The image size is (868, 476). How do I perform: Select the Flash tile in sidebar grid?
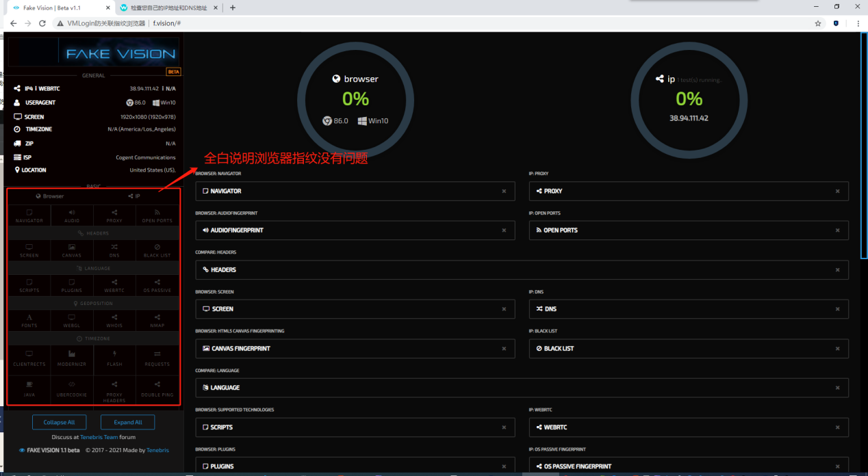[114, 358]
